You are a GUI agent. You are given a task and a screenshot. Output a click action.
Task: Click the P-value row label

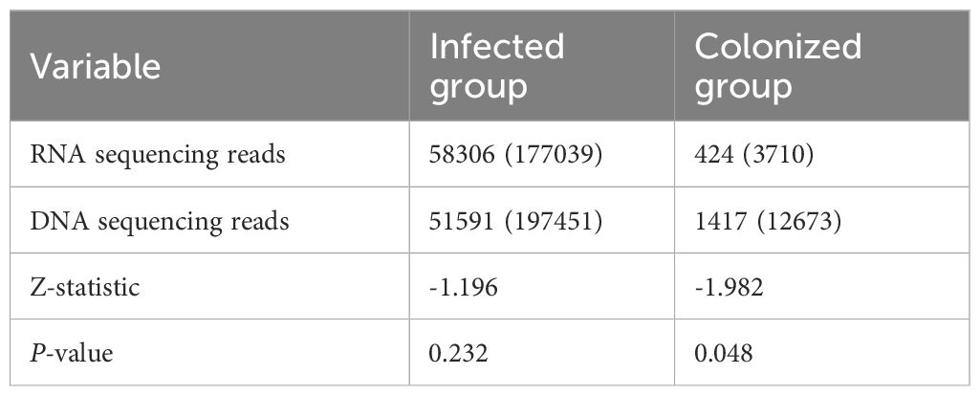click(72, 354)
